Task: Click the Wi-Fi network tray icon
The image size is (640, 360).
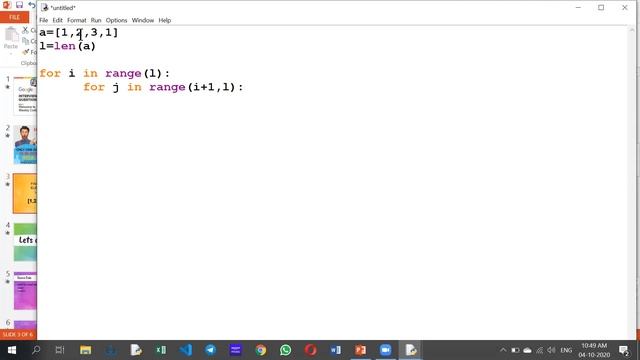Action: pyautogui.click(x=540, y=350)
